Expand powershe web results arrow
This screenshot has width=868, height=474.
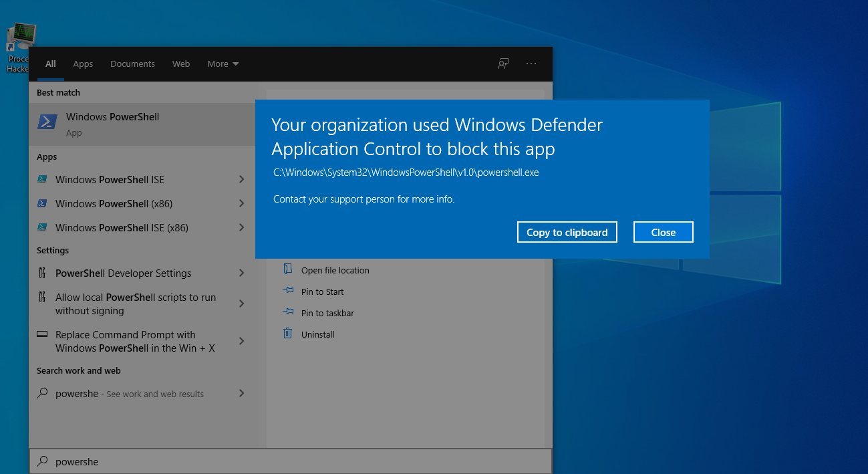click(x=242, y=393)
